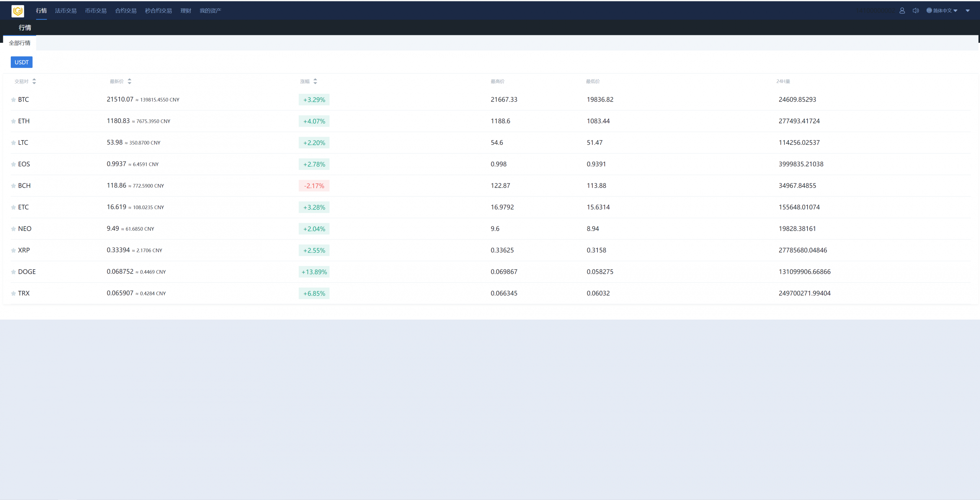
Task: Click the BCH -2.17% change badge
Action: 314,186
